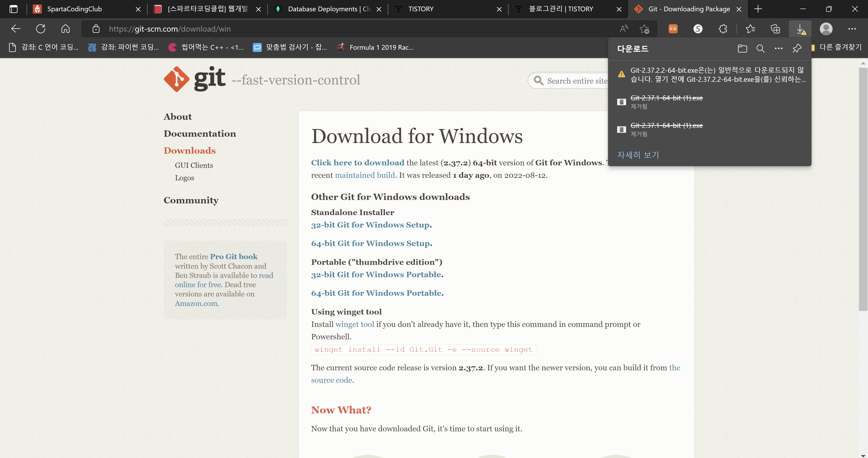This screenshot has width=868, height=458.
Task: Open the 맞춤법 검사기 bookmark
Action: (x=290, y=47)
